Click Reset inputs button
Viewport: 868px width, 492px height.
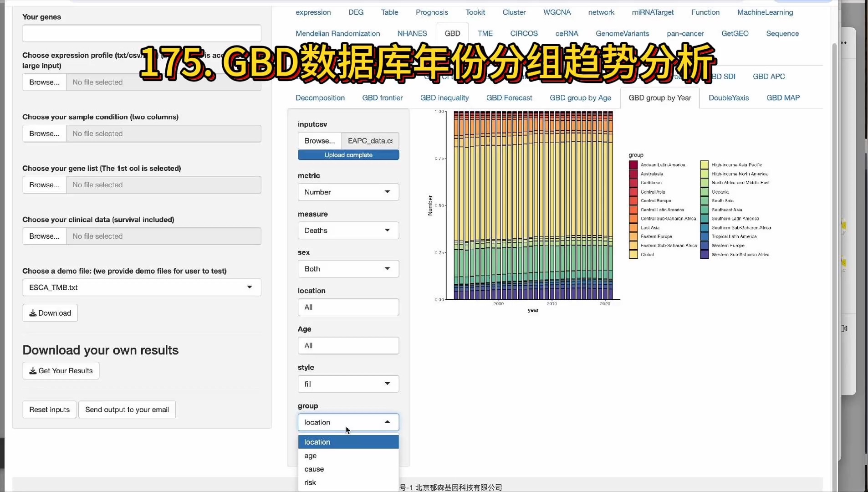click(x=49, y=409)
